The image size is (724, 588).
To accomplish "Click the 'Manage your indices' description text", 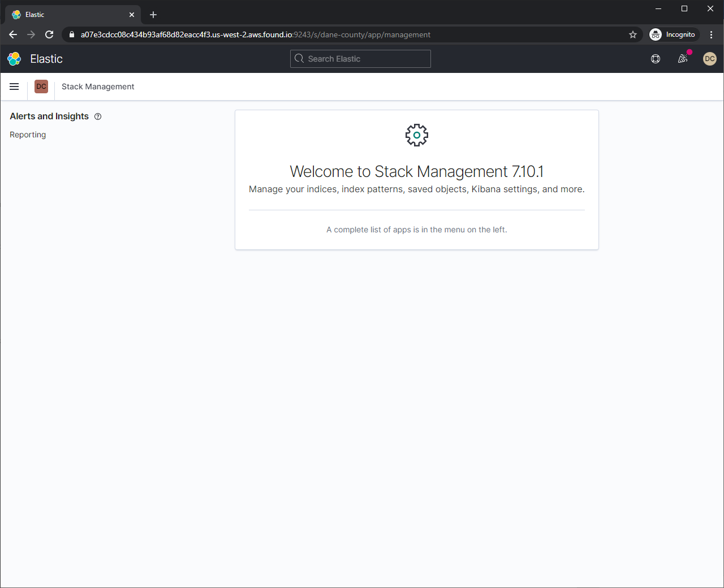I will pyautogui.click(x=417, y=189).
